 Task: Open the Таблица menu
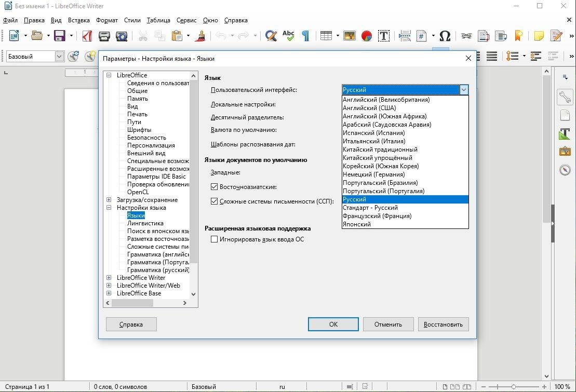point(158,20)
